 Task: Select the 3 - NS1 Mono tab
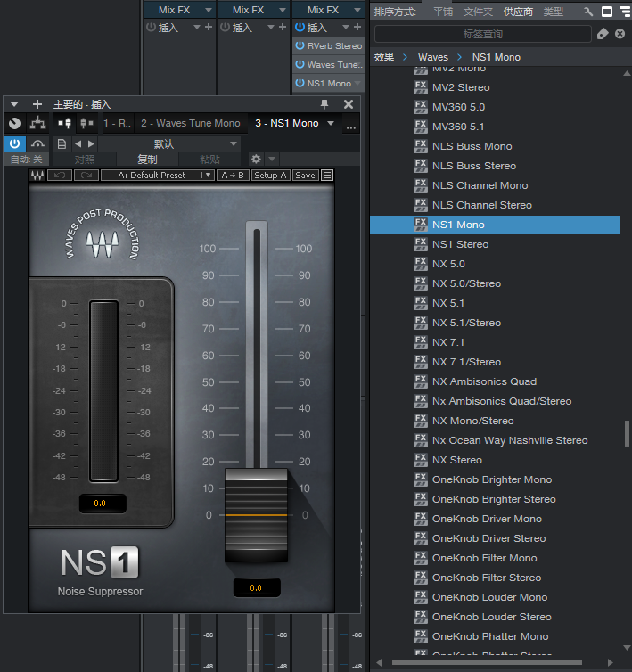click(287, 123)
